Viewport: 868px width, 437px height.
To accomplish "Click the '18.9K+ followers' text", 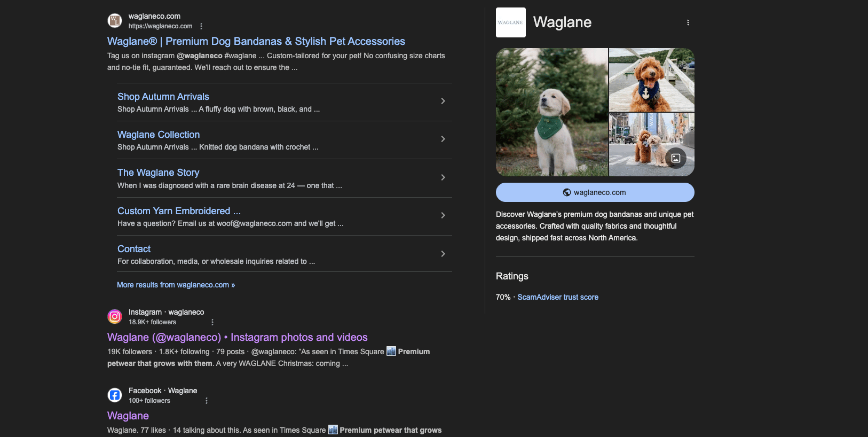I will point(152,322).
